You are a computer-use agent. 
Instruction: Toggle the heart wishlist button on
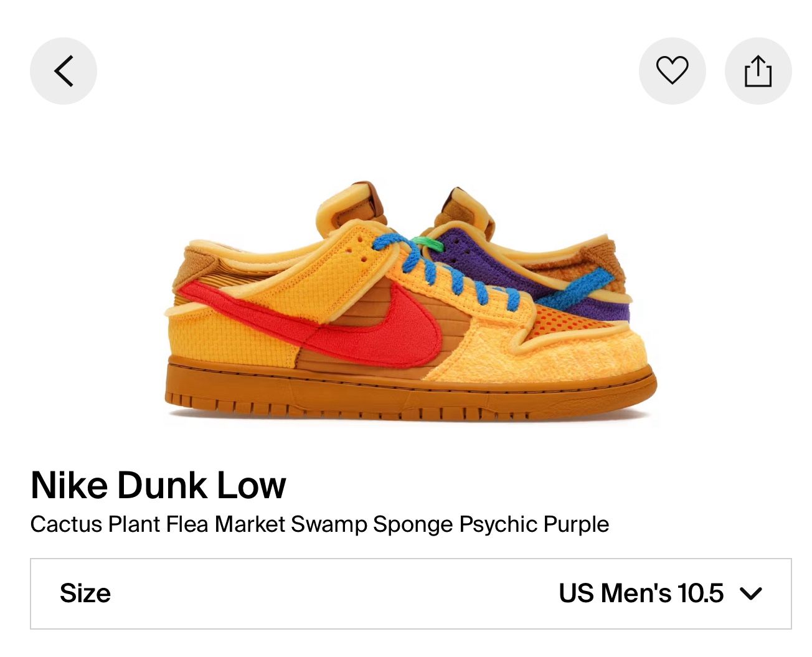point(672,71)
